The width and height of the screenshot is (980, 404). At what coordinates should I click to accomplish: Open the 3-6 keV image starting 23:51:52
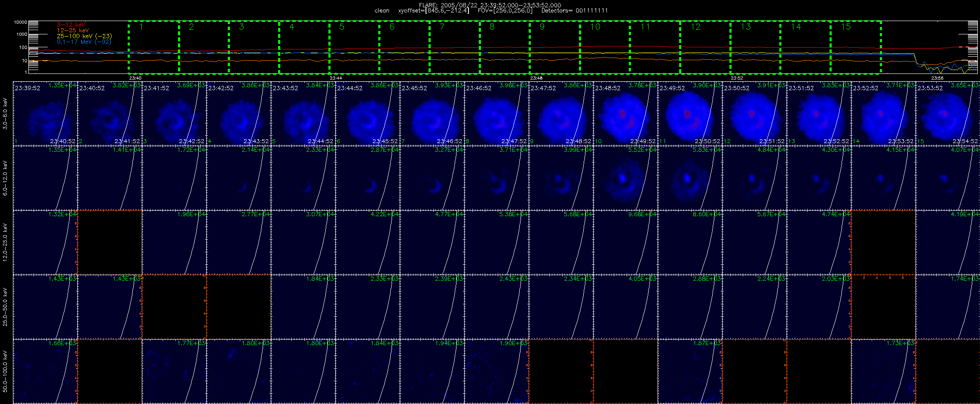point(819,113)
